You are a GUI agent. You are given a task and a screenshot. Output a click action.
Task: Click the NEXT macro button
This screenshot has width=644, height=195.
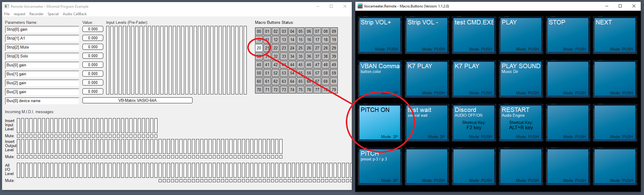pos(615,35)
